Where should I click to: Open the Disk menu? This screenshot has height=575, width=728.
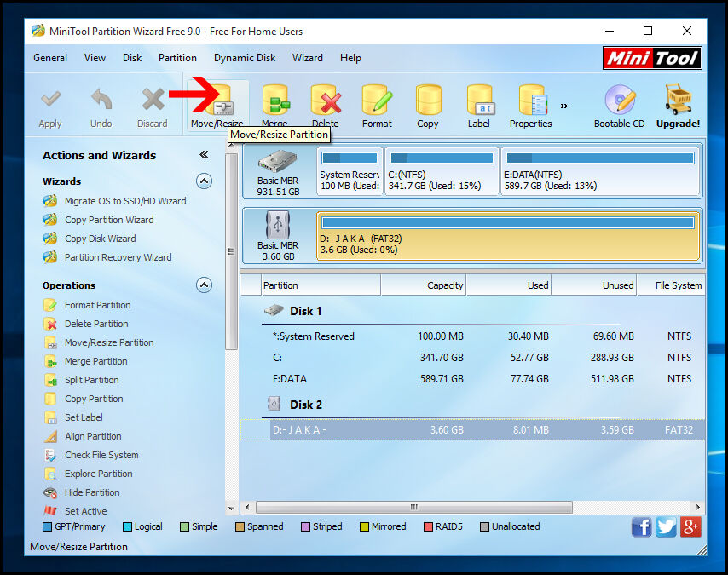(x=132, y=58)
